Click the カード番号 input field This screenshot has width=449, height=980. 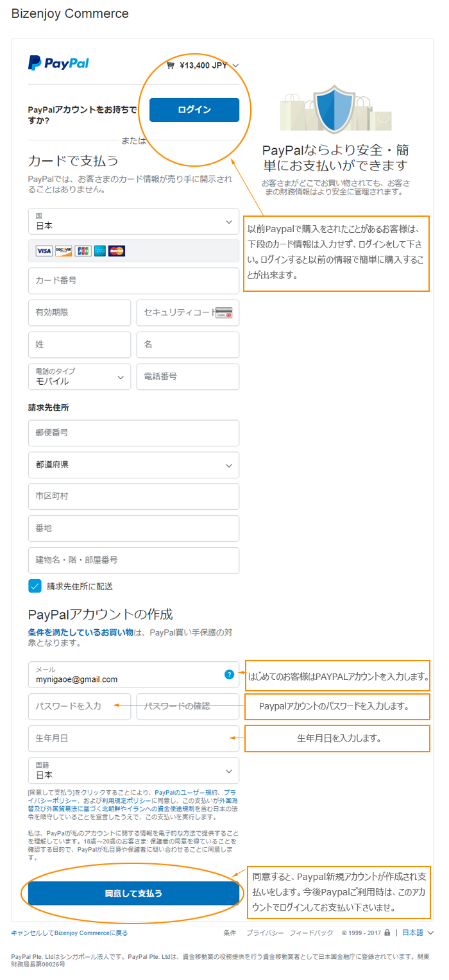coord(133,281)
